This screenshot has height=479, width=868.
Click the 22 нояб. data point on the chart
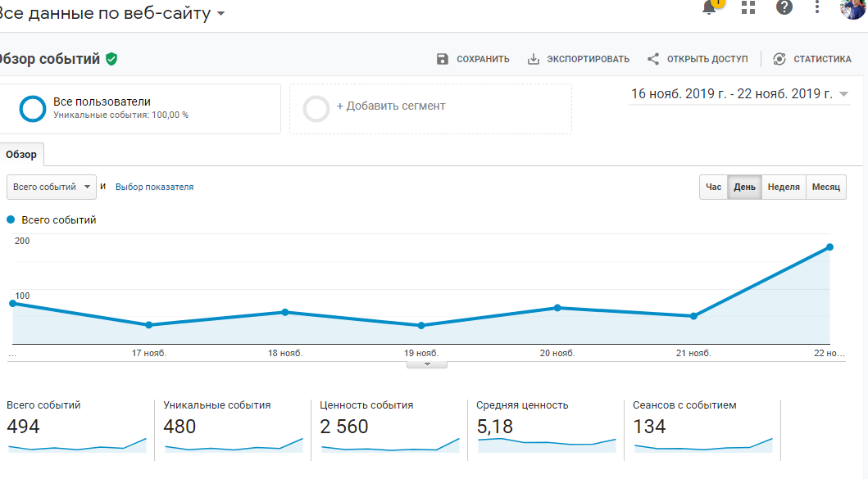[829, 246]
